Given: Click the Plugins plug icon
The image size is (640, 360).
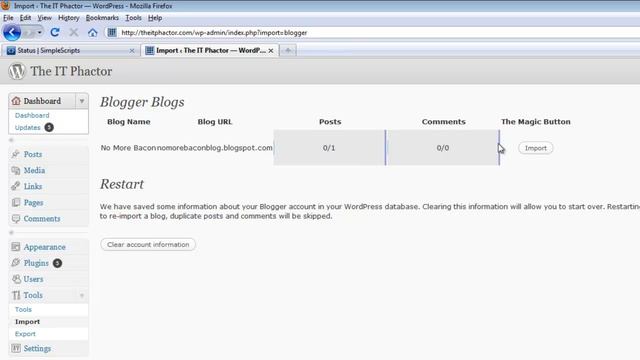Looking at the screenshot, I should coord(16,263).
